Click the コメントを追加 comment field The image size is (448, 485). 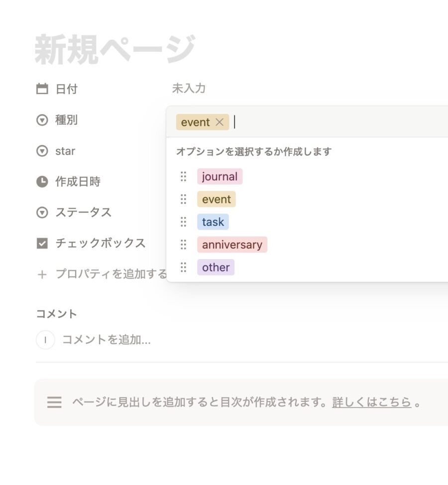106,340
